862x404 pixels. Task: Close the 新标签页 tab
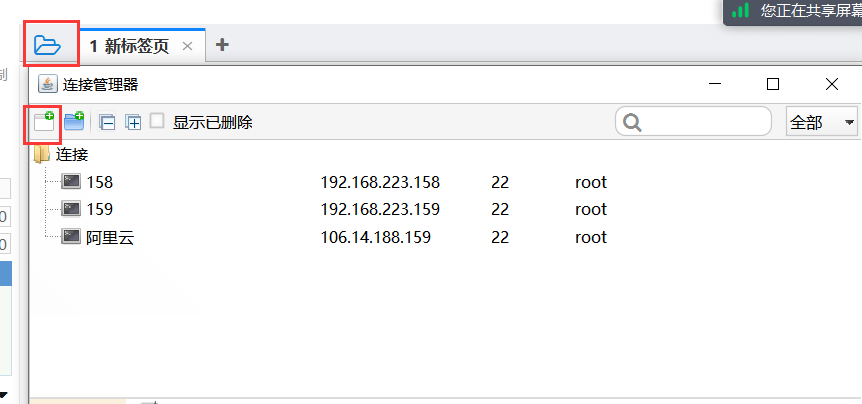[187, 46]
